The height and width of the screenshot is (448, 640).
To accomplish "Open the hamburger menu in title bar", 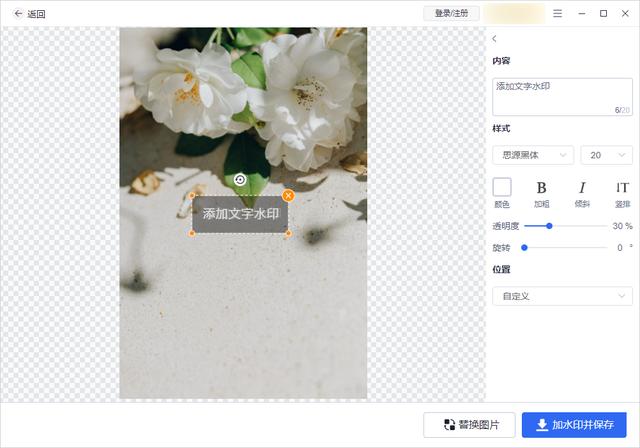I will point(557,14).
